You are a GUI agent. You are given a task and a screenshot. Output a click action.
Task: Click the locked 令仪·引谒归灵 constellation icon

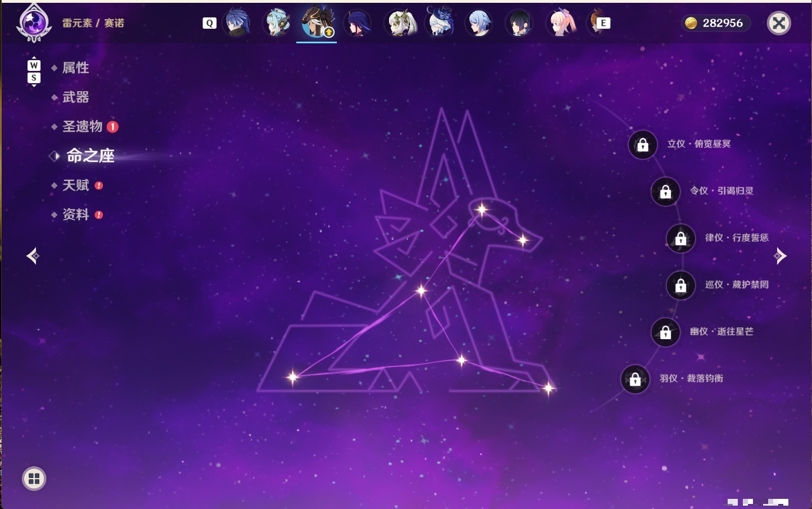click(x=665, y=192)
